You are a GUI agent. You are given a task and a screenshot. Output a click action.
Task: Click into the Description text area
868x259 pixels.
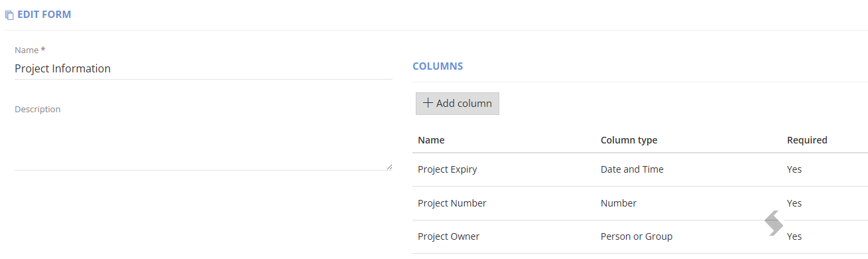[204, 144]
